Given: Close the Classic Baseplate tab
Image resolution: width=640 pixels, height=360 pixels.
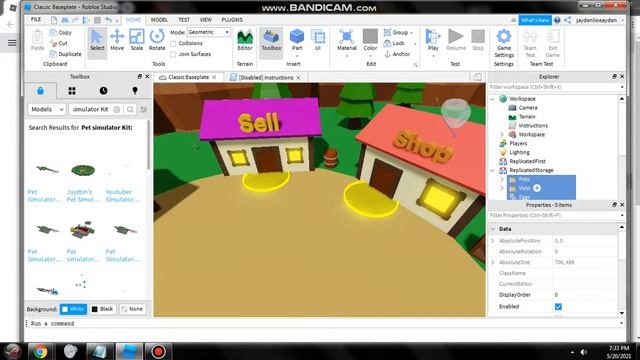Looking at the screenshot, I should 214,77.
